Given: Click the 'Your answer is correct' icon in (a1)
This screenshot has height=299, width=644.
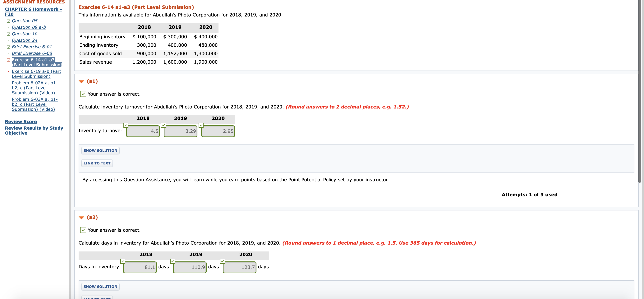Looking at the screenshot, I should tap(83, 94).
